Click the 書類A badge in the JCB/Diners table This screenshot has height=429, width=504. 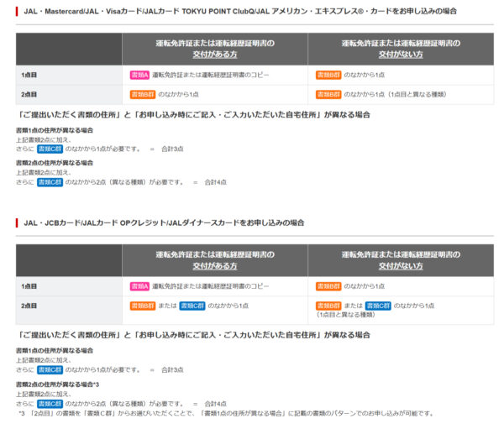tap(139, 286)
